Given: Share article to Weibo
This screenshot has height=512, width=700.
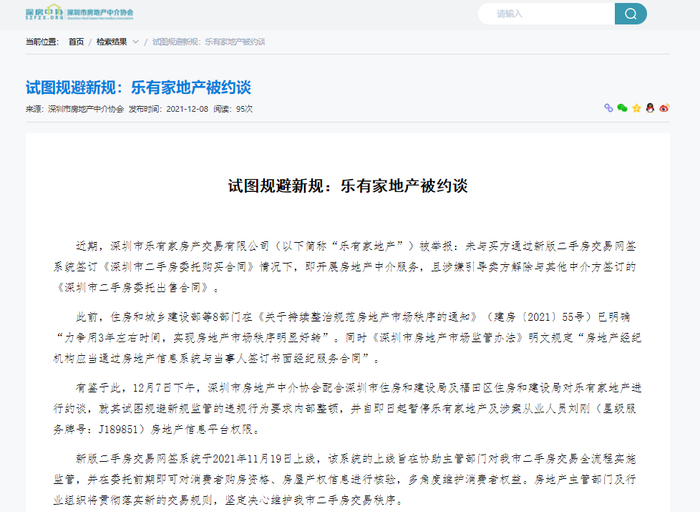Looking at the screenshot, I should point(664,108).
